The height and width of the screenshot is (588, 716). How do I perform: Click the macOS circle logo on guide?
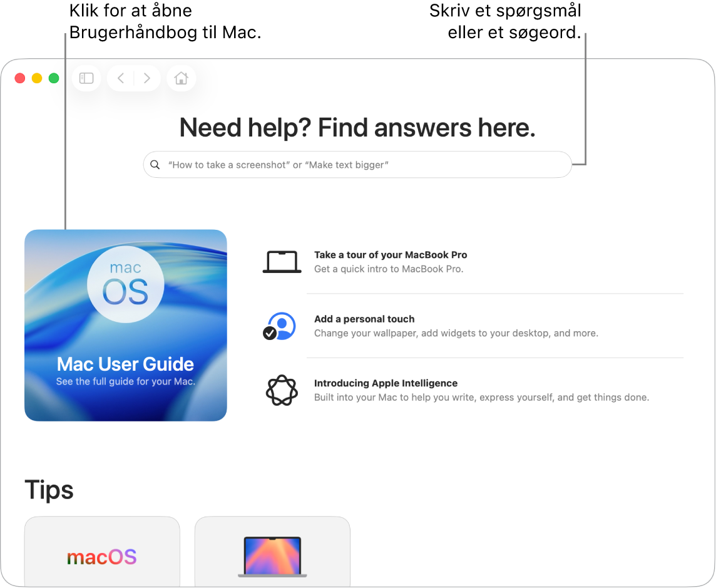[126, 284]
